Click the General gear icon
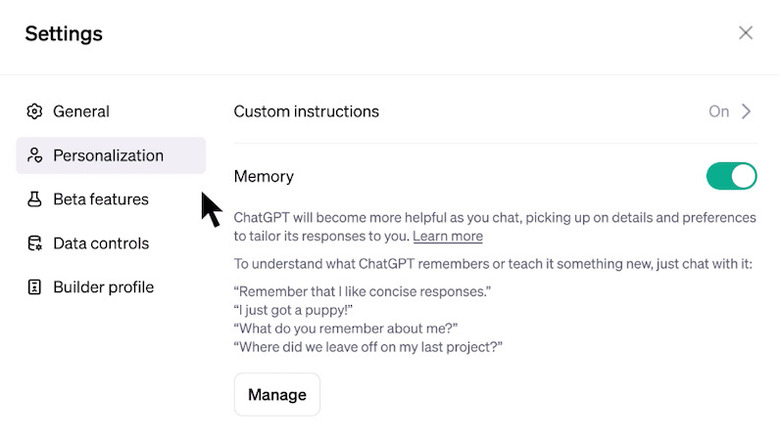780x438 pixels. tap(35, 112)
